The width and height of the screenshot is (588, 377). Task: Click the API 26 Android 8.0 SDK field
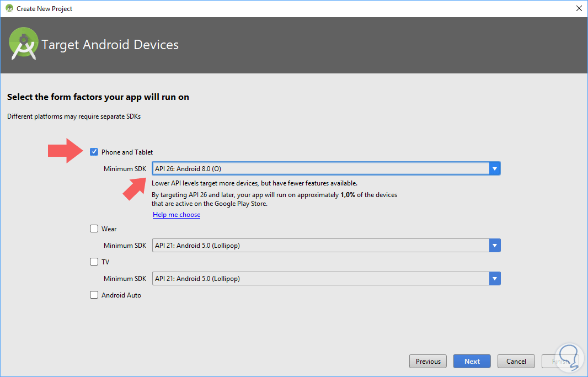[x=320, y=169]
